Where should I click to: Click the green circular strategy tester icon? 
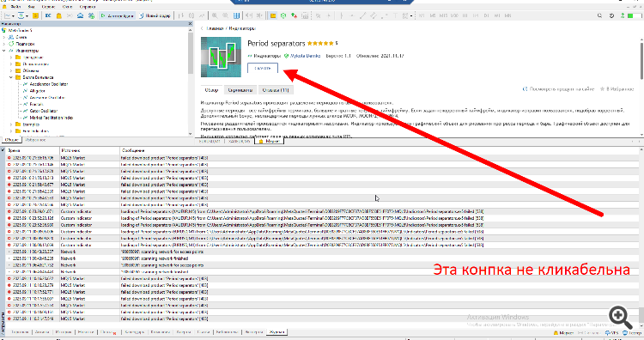[283, 15]
